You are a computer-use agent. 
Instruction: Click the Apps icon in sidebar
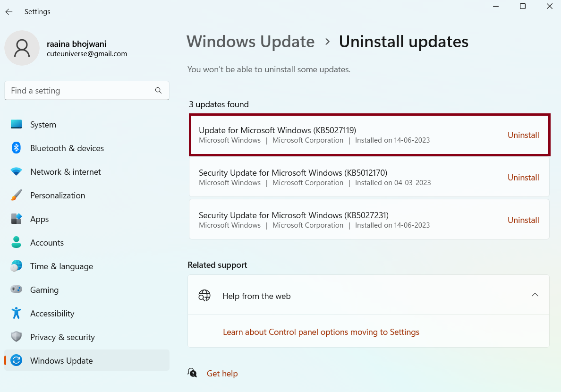coord(17,219)
